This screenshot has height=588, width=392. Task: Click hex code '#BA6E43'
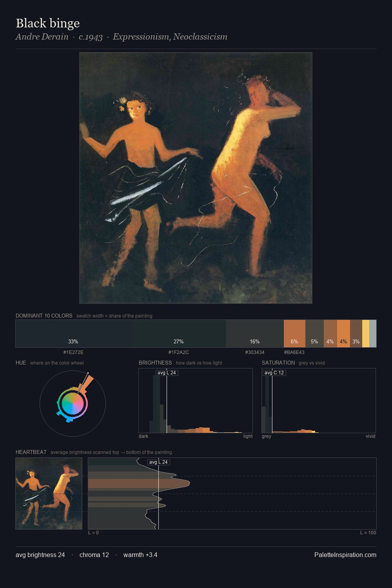[x=294, y=352]
